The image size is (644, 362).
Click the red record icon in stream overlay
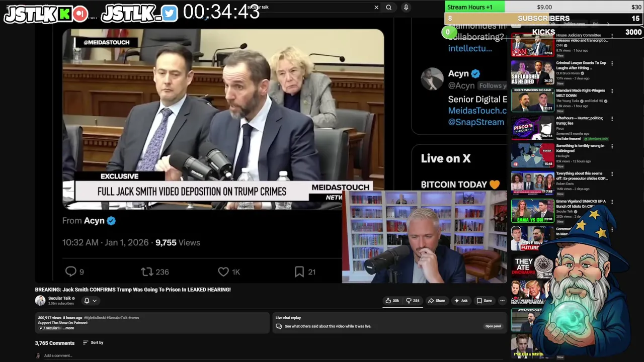pyautogui.click(x=80, y=14)
